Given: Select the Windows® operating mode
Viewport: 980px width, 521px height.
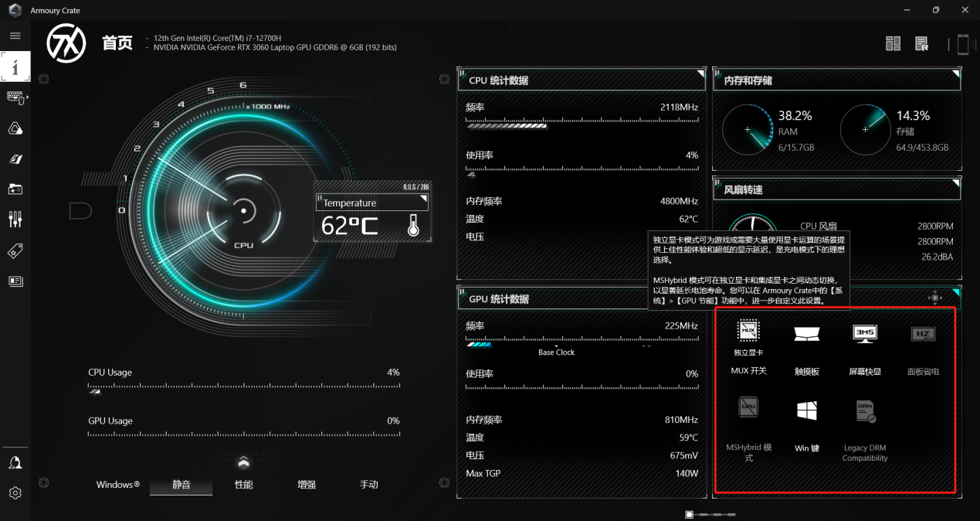Looking at the screenshot, I should tap(118, 485).
